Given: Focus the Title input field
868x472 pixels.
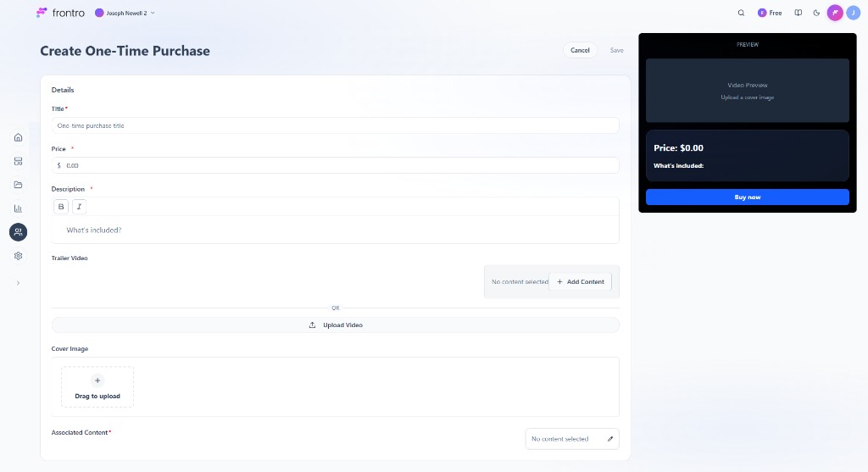Looking at the screenshot, I should click(335, 125).
